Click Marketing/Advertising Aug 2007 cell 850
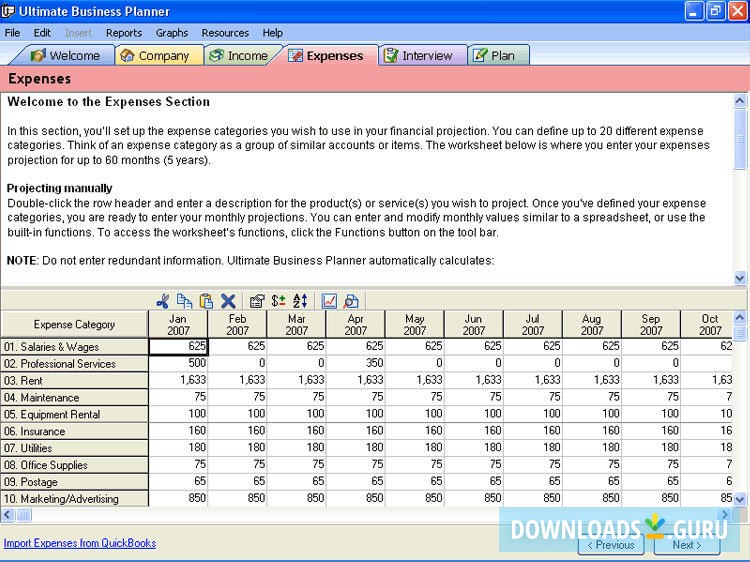Viewport: 750px width, 562px height. click(x=592, y=498)
